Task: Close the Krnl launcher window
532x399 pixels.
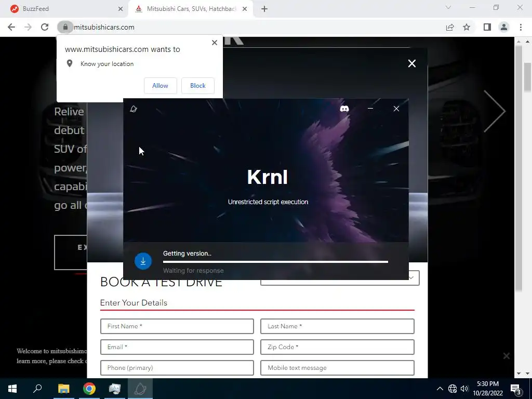Action: (x=396, y=109)
